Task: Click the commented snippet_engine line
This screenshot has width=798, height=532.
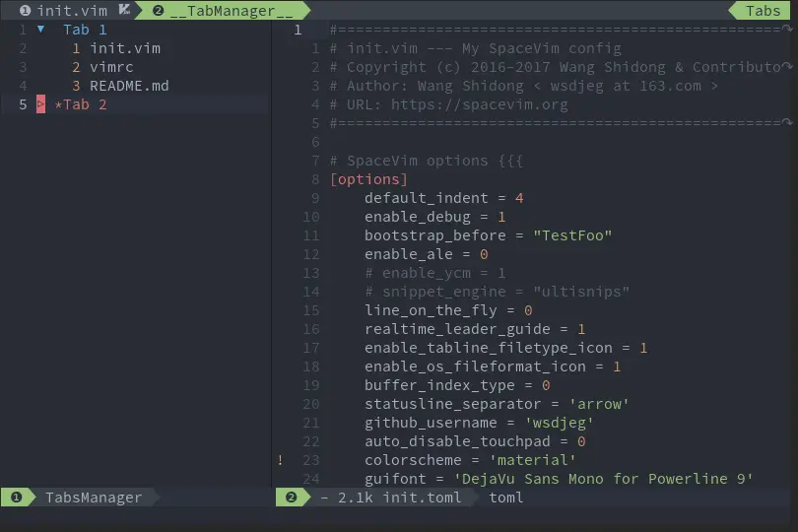Action: click(x=498, y=292)
